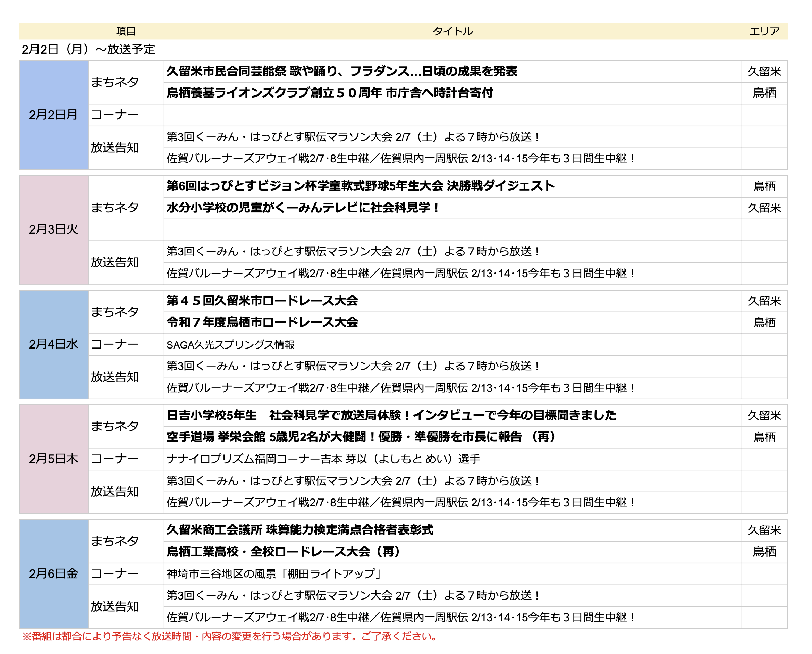
Task: Click 第45回久留米市ロードレース大会 title
Action: pos(262,301)
